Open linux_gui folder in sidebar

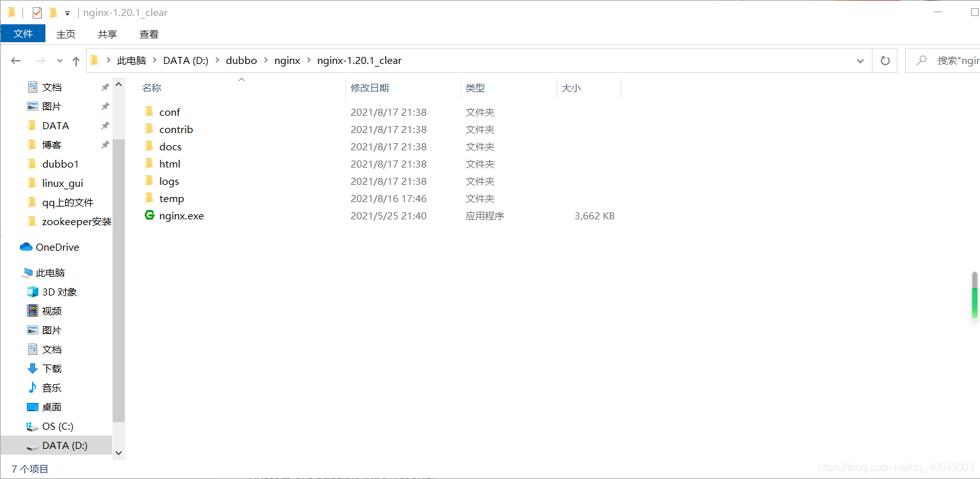click(x=63, y=183)
